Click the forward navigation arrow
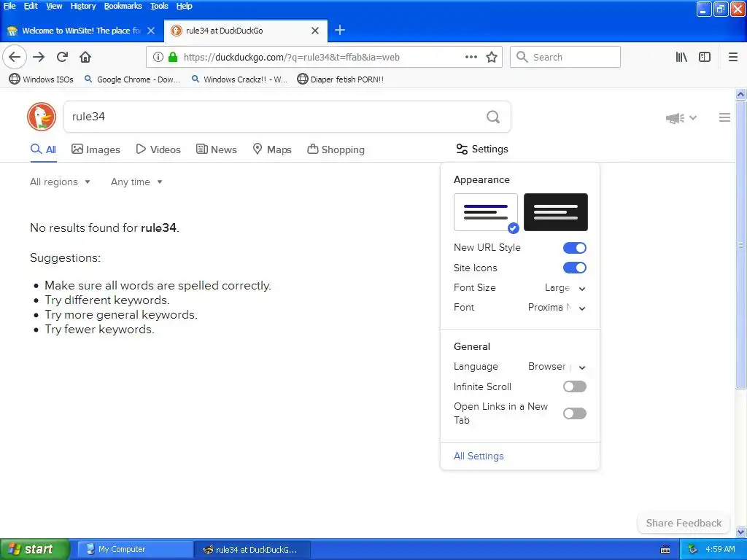Screen dimensions: 747x560 [x=39, y=57]
